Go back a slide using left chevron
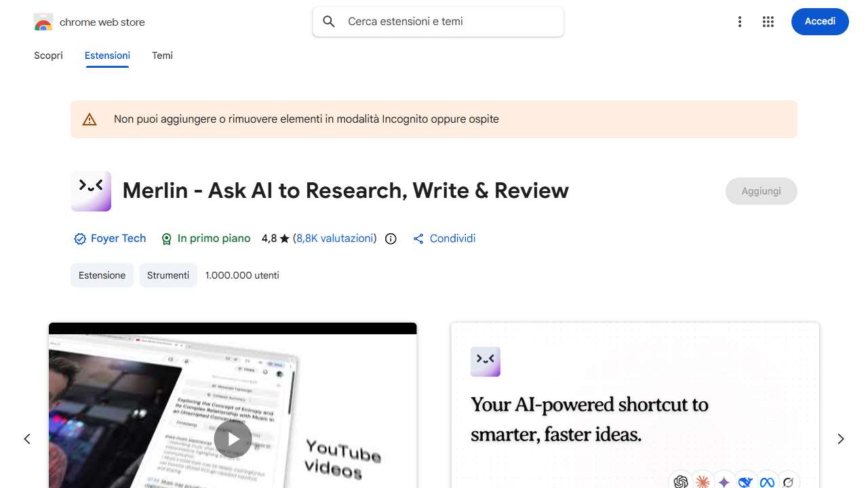Viewport: 868px width, 488px height. (27, 439)
